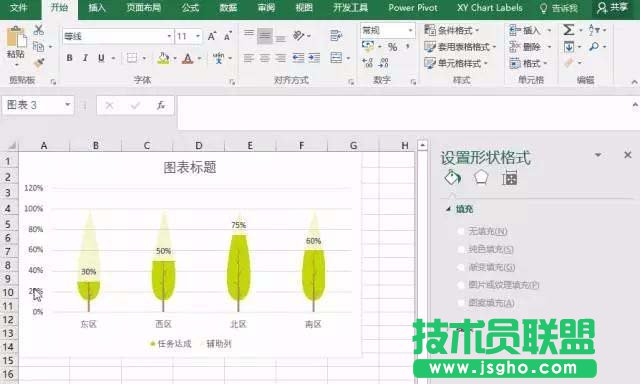The image size is (640, 384).
Task: Increase font size with large A
Action: coord(211,36)
